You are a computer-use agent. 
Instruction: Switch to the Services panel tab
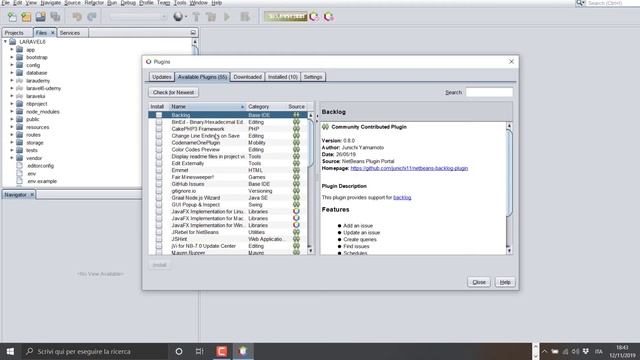click(70, 33)
